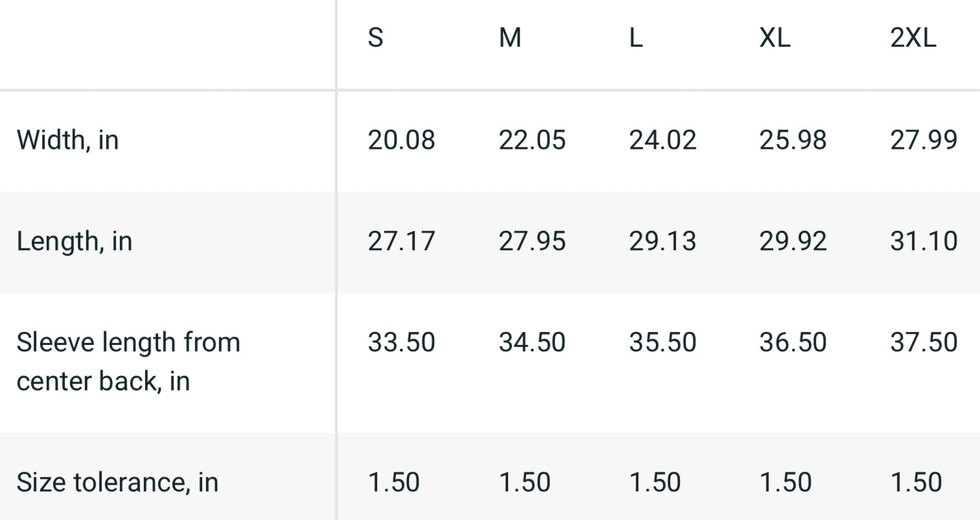Click the width value 20.08
The image size is (980, 520).
(x=401, y=140)
